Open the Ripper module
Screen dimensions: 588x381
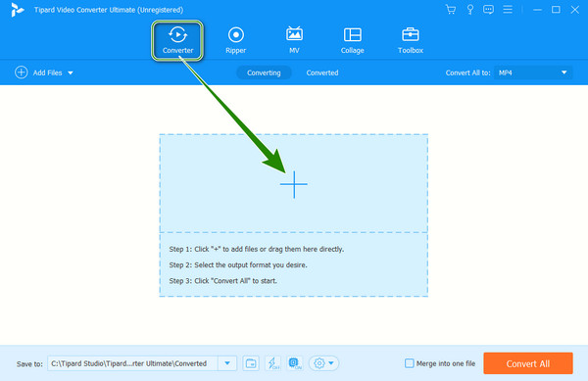pyautogui.click(x=236, y=40)
